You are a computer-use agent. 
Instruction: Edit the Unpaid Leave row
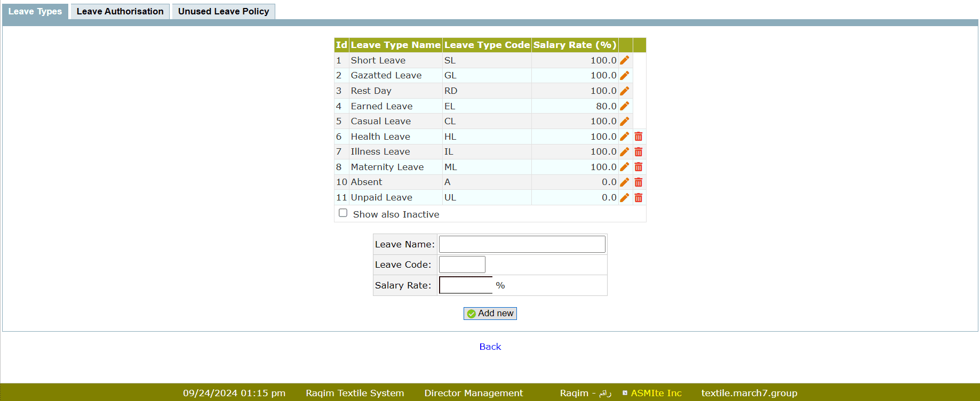tap(624, 198)
